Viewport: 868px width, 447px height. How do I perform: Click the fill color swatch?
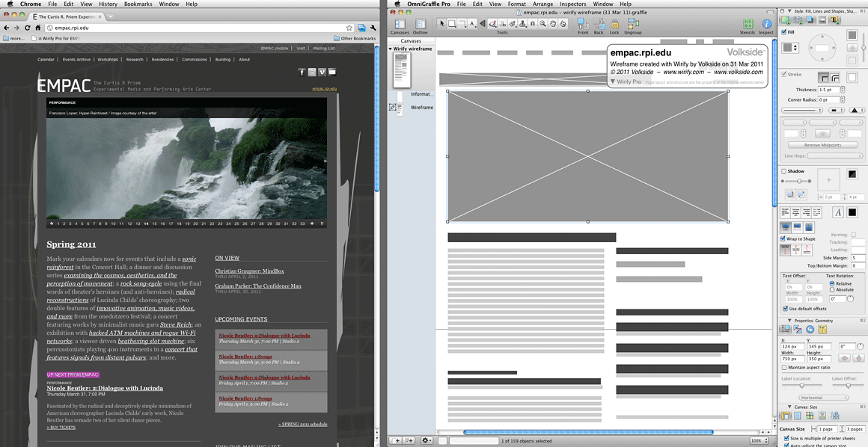pyautogui.click(x=852, y=35)
